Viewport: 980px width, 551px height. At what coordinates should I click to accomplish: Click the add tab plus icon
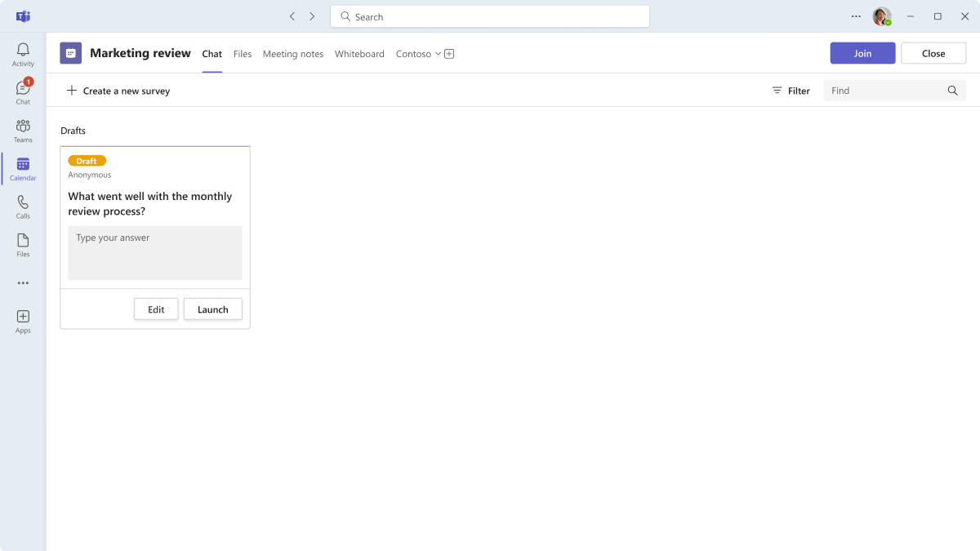pos(449,54)
